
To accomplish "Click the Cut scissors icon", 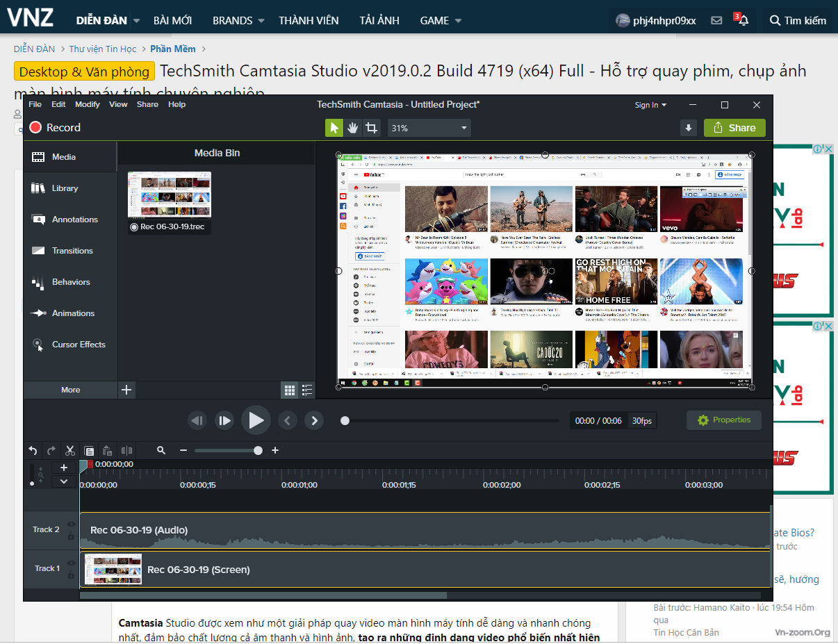I will pyautogui.click(x=70, y=450).
